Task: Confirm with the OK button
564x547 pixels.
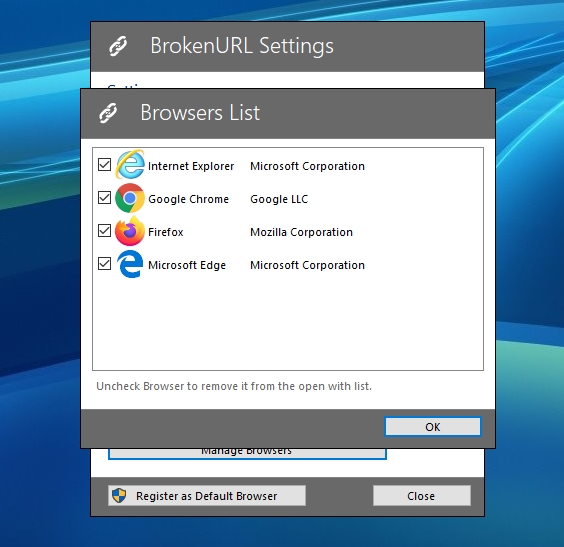Action: click(x=433, y=427)
